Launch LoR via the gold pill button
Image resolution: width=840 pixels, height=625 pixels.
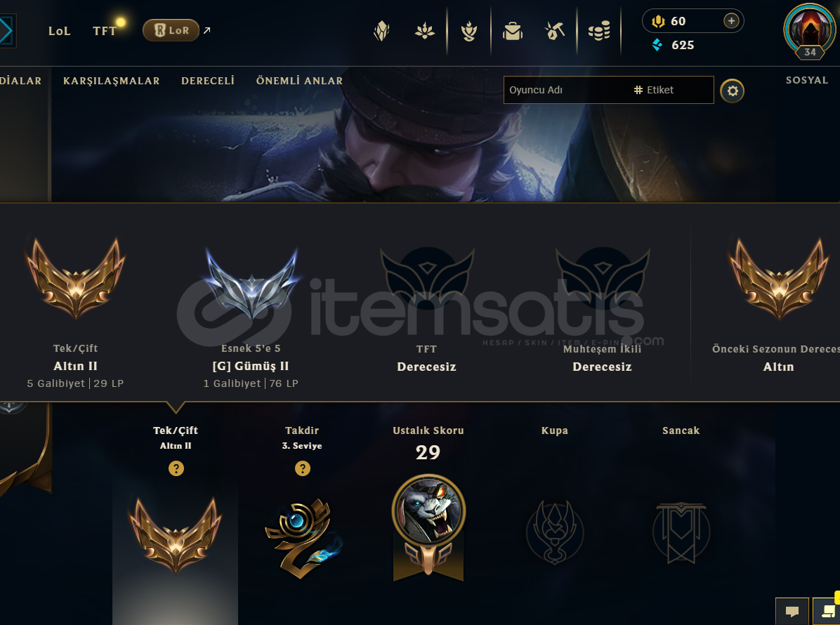[171, 30]
